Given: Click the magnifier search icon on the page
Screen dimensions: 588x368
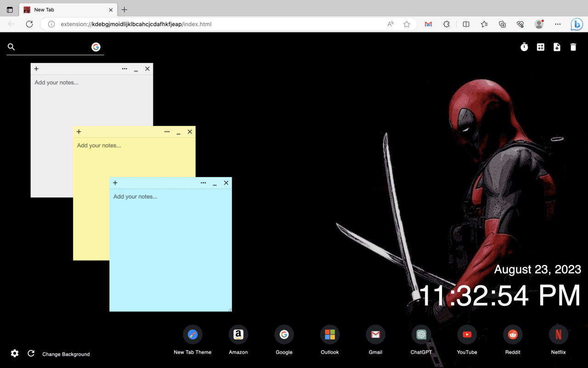Looking at the screenshot, I should pos(11,47).
